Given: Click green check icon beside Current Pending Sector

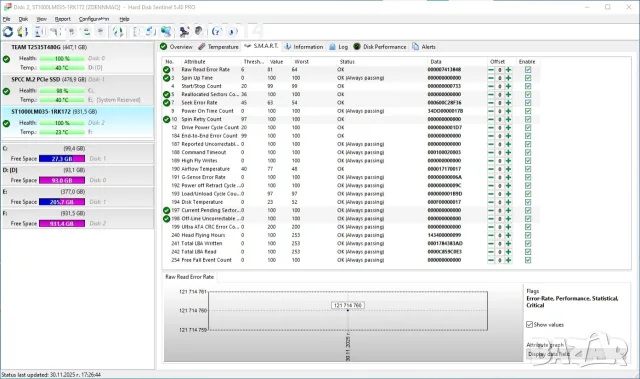Looking at the screenshot, I should 166,210.
